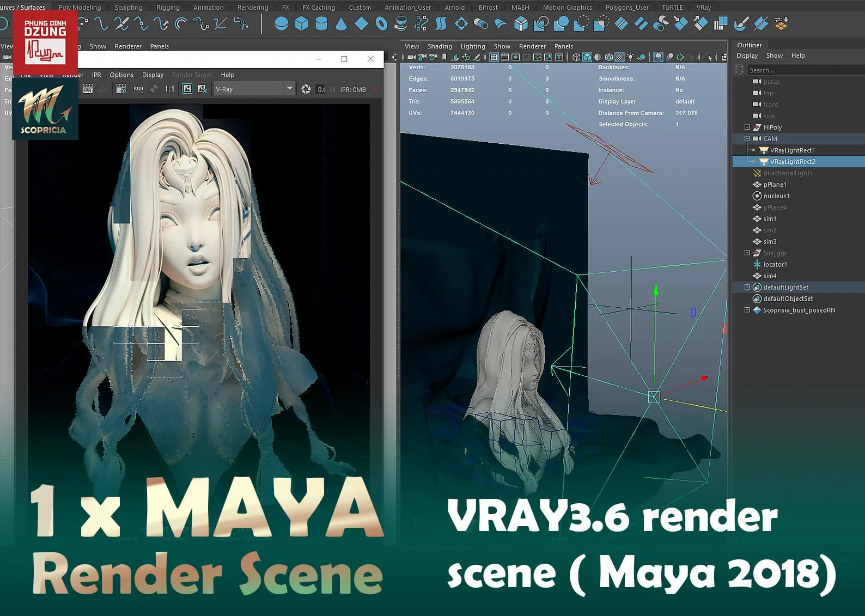The height and width of the screenshot is (616, 865).
Task: Click the viewport Select Camera icon
Action: coord(411,57)
